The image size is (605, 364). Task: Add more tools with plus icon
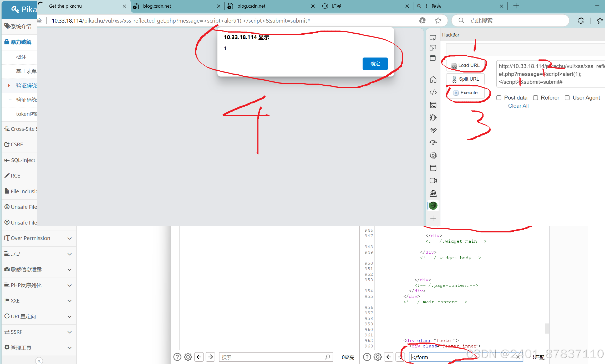click(x=433, y=218)
